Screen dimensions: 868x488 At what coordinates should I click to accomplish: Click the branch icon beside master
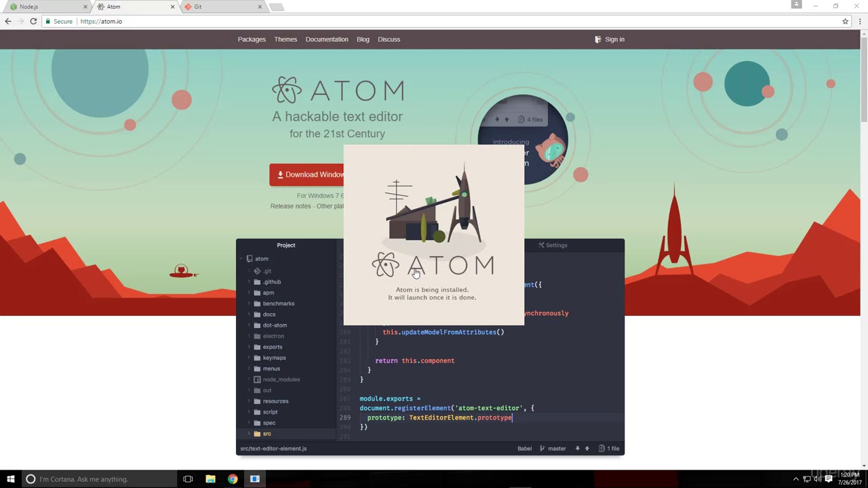[x=542, y=449]
